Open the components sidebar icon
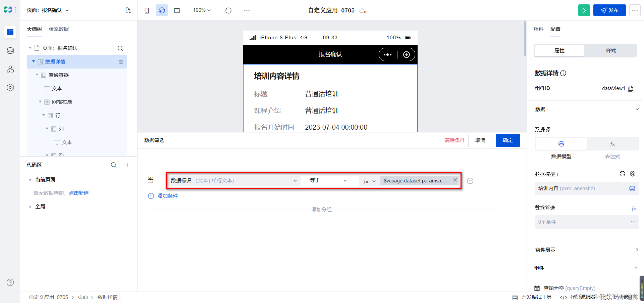Viewport: 644px width, 303px height. [10, 69]
